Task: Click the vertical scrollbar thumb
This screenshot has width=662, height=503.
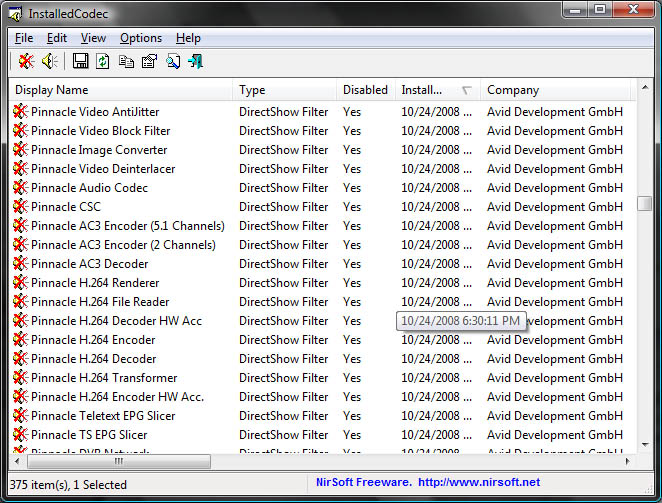Action: point(645,204)
